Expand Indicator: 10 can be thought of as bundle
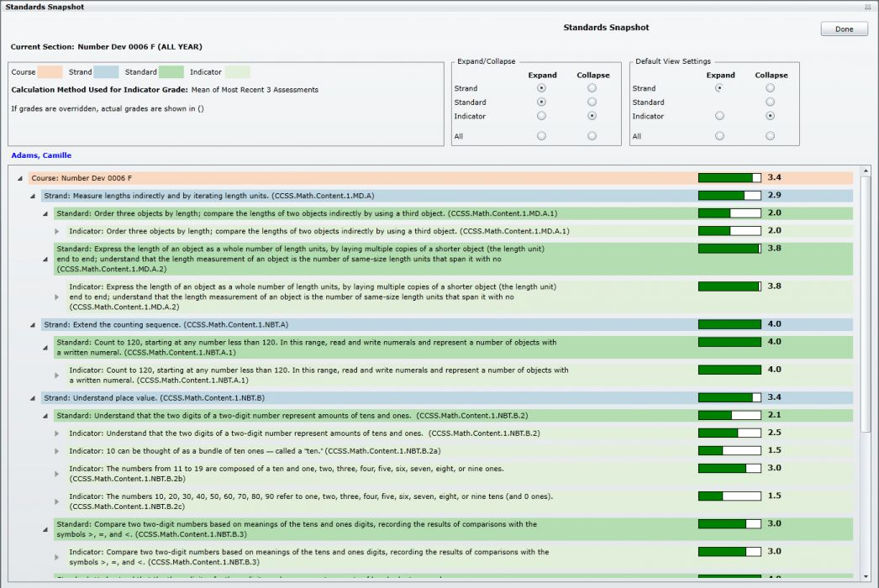This screenshot has height=588, width=879. 56,451
